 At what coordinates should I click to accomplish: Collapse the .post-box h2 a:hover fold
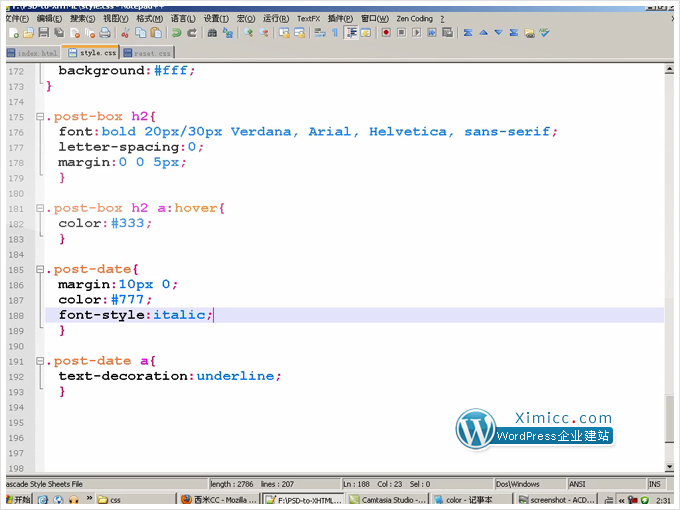[40, 208]
